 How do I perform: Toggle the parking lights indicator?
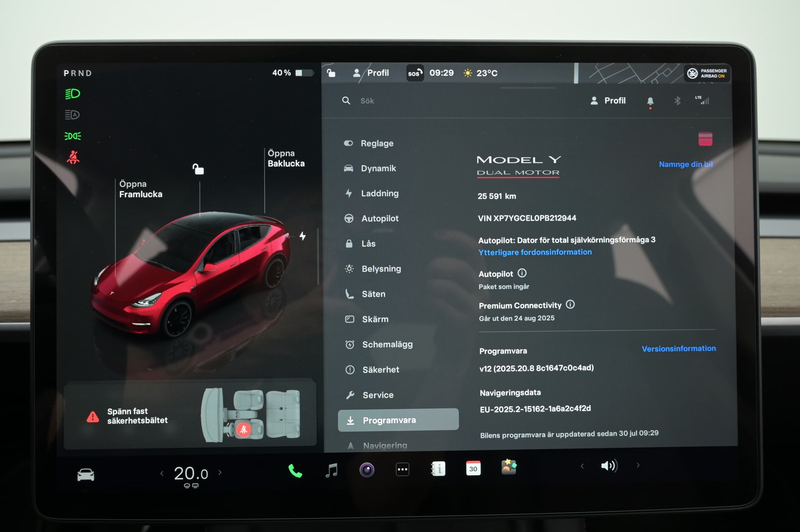tap(73, 136)
